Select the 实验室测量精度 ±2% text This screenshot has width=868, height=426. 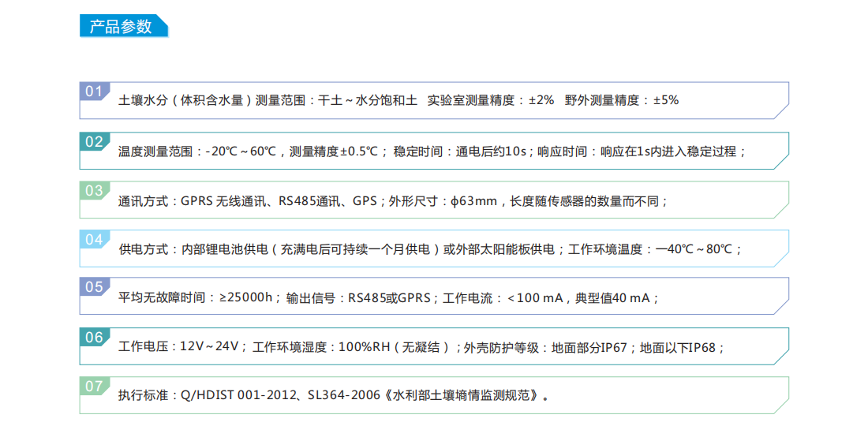tap(490, 101)
